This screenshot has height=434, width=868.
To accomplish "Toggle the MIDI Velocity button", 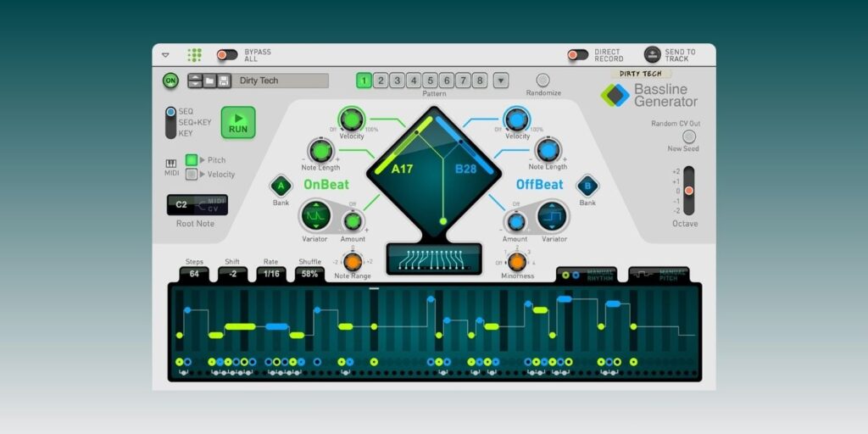I will [x=192, y=175].
